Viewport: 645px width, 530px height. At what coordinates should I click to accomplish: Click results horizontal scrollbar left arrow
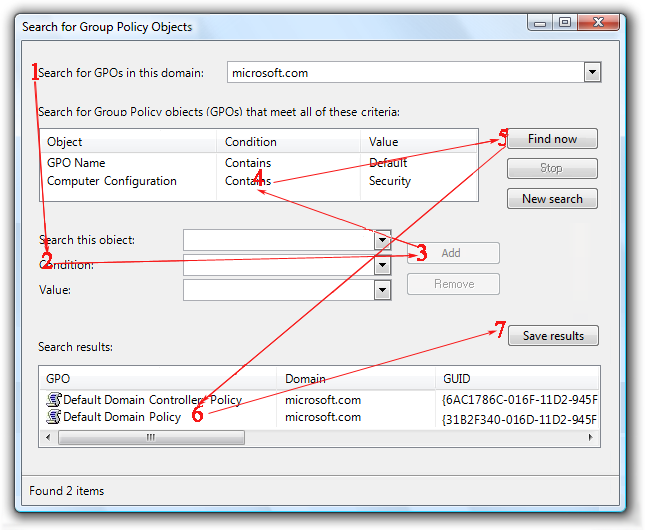[x=49, y=437]
